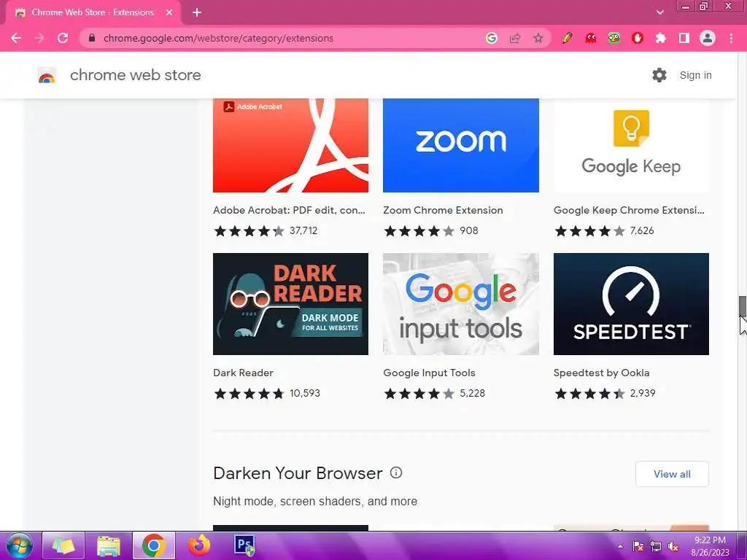Viewport: 747px width, 560px height.
Task: Click Google Keep 7,626 ratings count
Action: (x=642, y=230)
